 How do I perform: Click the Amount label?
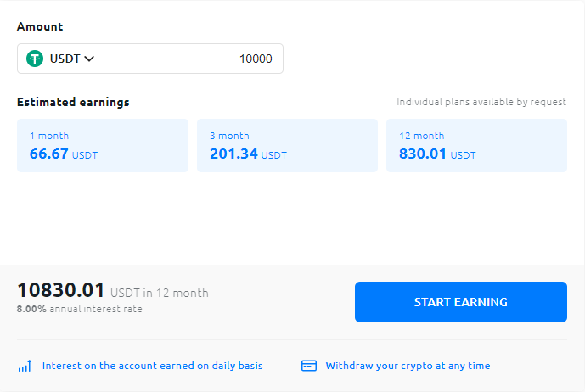(x=40, y=26)
